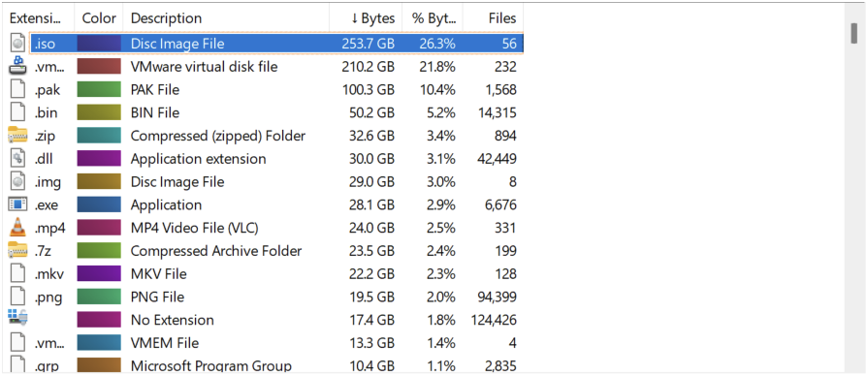
Task: Sort by the Files column header
Action: click(x=493, y=18)
